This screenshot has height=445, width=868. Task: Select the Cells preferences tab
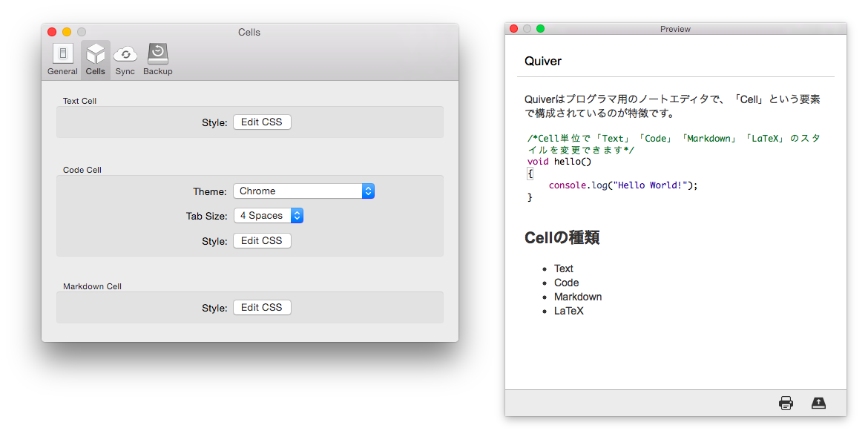[x=95, y=60]
